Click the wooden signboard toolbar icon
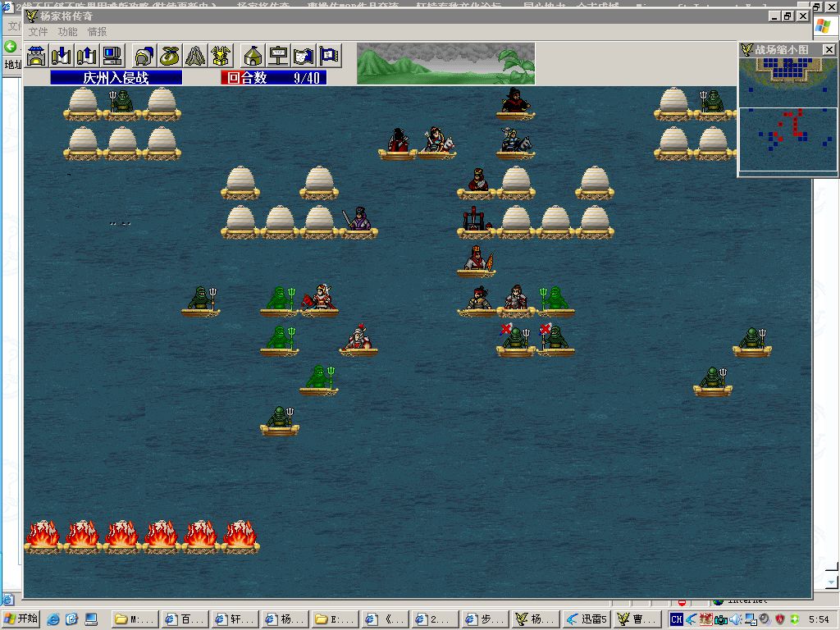The width and height of the screenshot is (840, 630). point(278,56)
